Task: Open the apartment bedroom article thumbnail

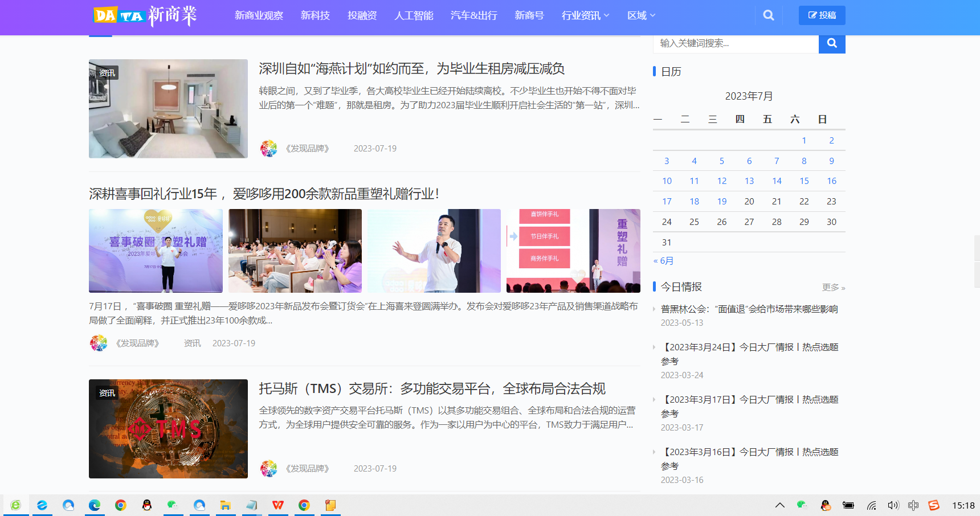Action: [168, 109]
